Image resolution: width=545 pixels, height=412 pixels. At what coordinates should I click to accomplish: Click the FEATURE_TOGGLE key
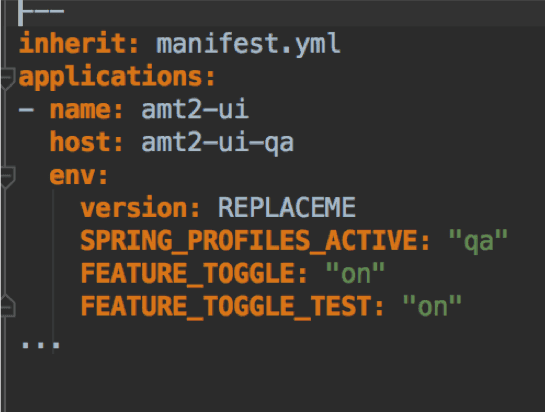[x=188, y=273]
